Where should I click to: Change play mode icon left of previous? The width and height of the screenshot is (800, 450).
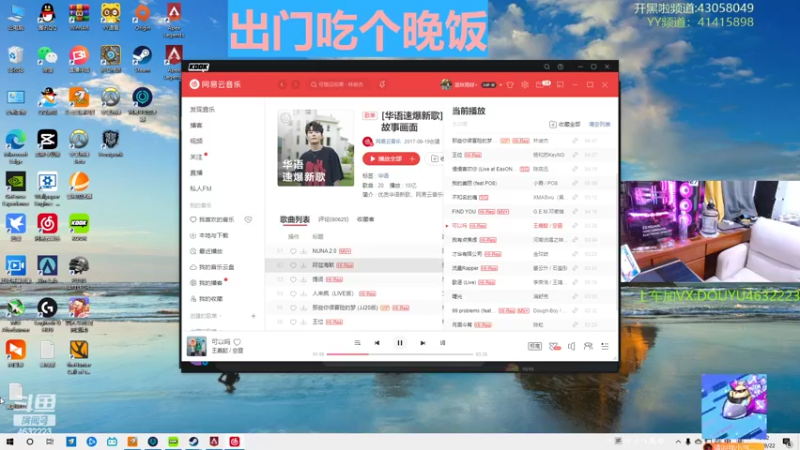[x=357, y=343]
